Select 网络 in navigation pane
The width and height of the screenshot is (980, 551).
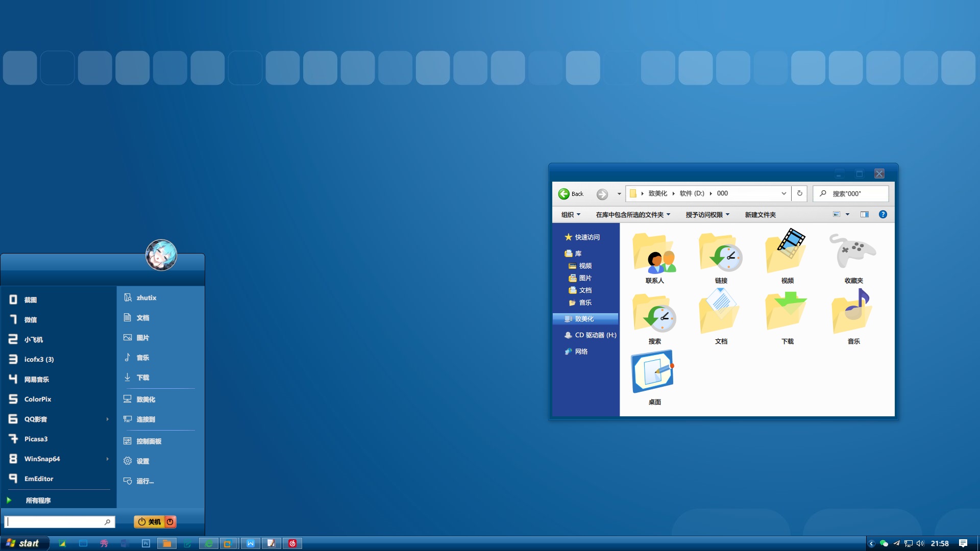576,352
